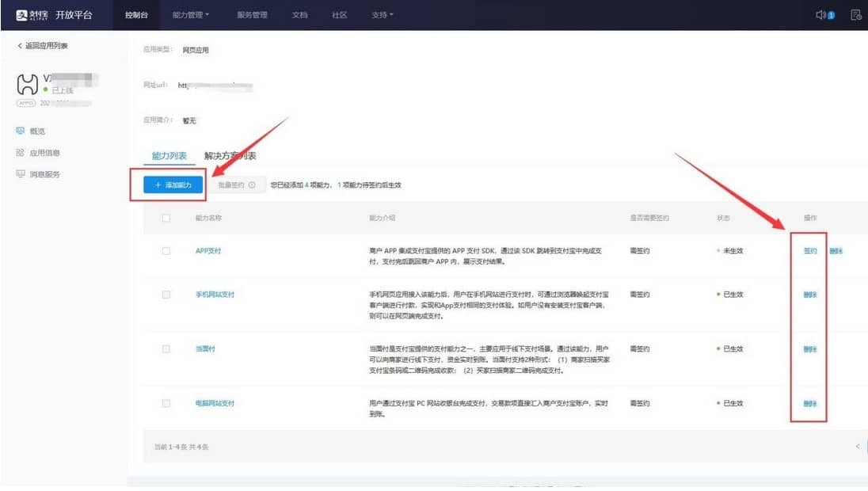Toggle the select-all checkbox in table header
Viewport: 868px width, 491px height.
click(166, 218)
